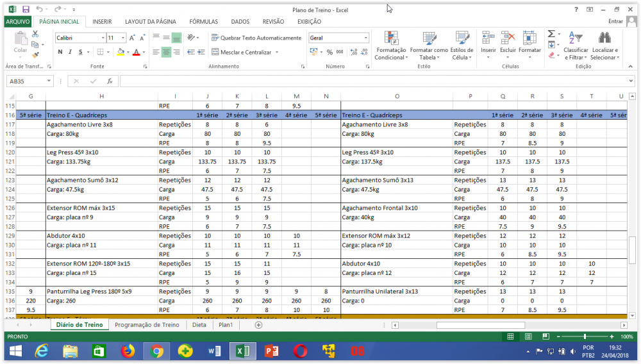Screen dimensions: 641x364
Task: Toggle bold formatting (N)
Action: (60, 53)
